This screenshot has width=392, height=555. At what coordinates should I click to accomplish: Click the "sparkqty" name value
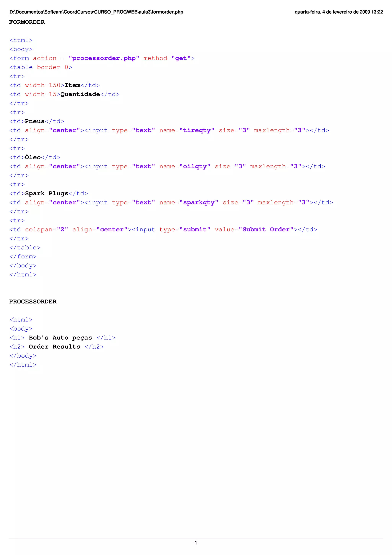[x=199, y=203]
